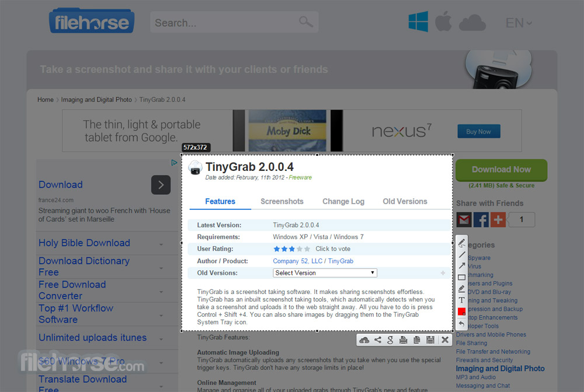
Task: Search Google for similar images
Action: (x=390, y=340)
